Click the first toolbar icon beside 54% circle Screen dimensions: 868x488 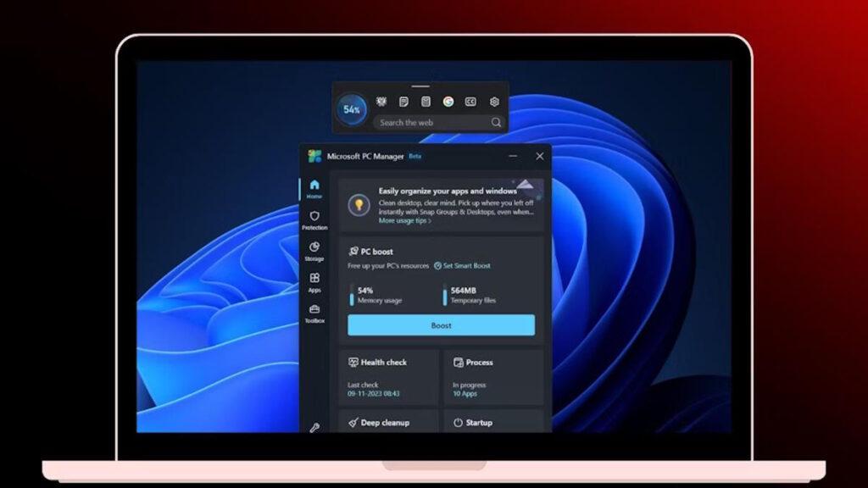click(x=381, y=102)
